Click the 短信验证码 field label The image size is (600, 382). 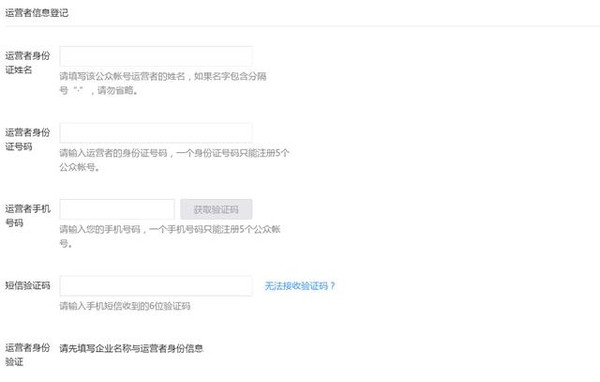pos(28,286)
